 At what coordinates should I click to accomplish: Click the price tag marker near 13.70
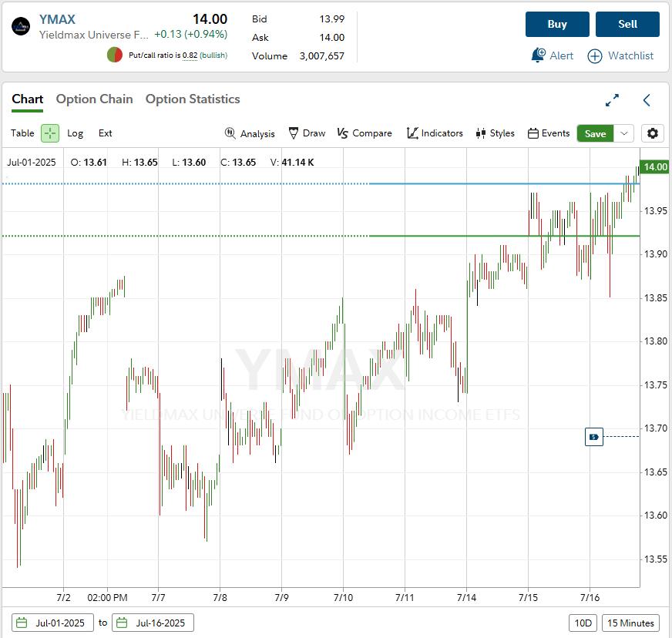[594, 437]
